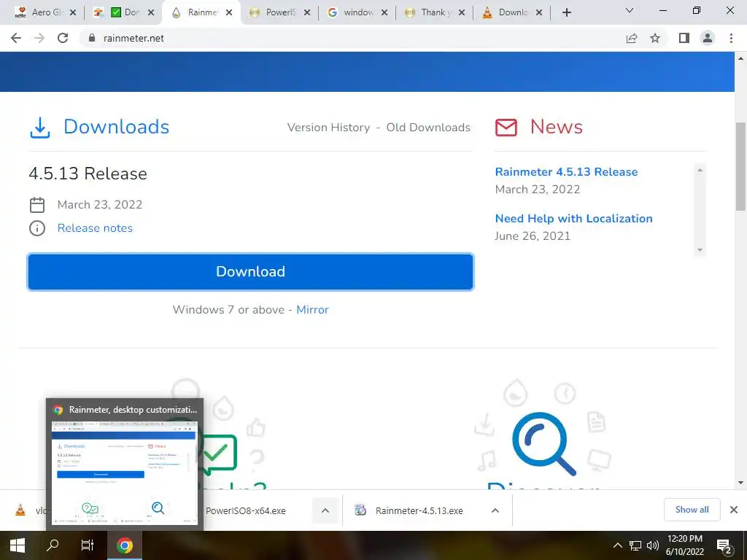Screen dimensions: 747x560
Task: Open Need Help with Localization news
Action: 573,219
